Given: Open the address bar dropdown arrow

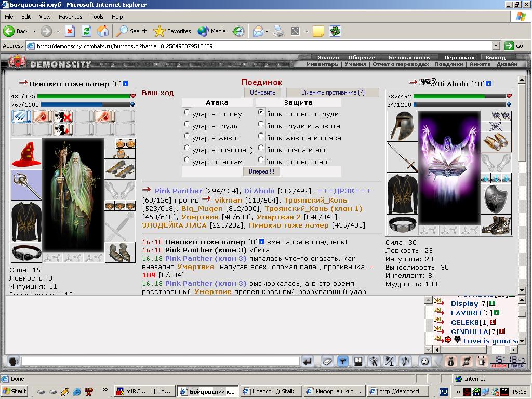Looking at the screenshot, I should (496, 46).
